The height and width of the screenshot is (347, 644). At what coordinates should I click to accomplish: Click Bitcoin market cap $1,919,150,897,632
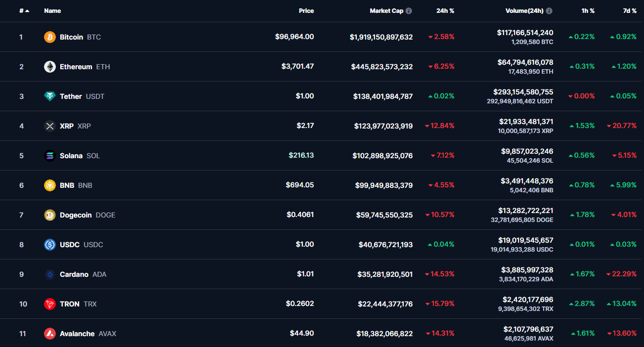click(x=381, y=37)
